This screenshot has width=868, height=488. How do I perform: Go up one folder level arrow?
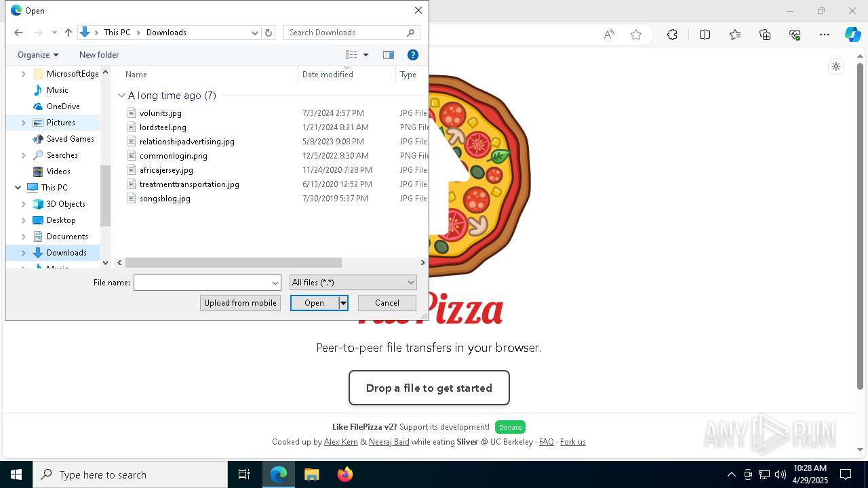68,33
